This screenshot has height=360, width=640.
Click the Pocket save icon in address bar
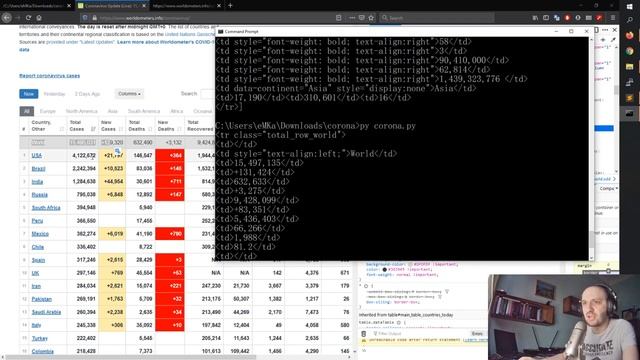click(361, 18)
